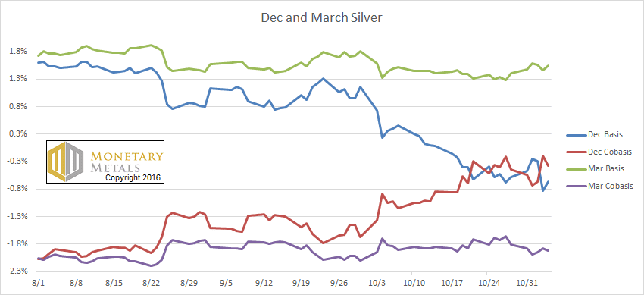The image size is (644, 295).
Task: Click the Monetary Metals brand name text
Action: (x=126, y=162)
